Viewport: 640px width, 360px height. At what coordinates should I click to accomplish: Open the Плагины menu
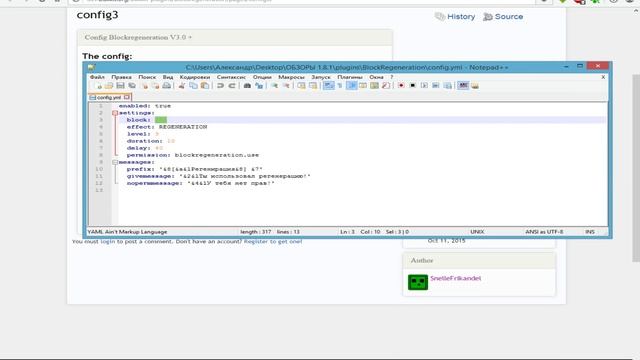tap(350, 77)
